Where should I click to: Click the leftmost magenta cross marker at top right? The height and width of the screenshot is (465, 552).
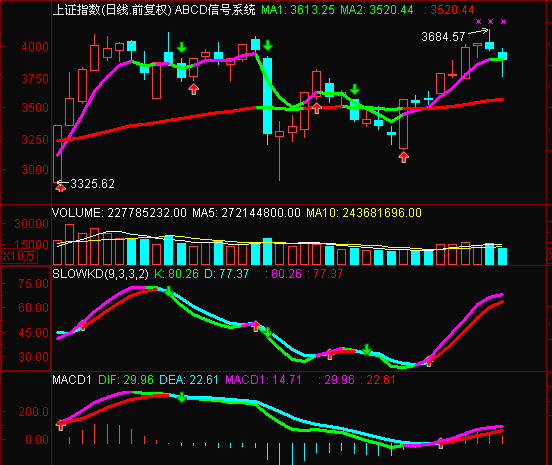[x=478, y=21]
